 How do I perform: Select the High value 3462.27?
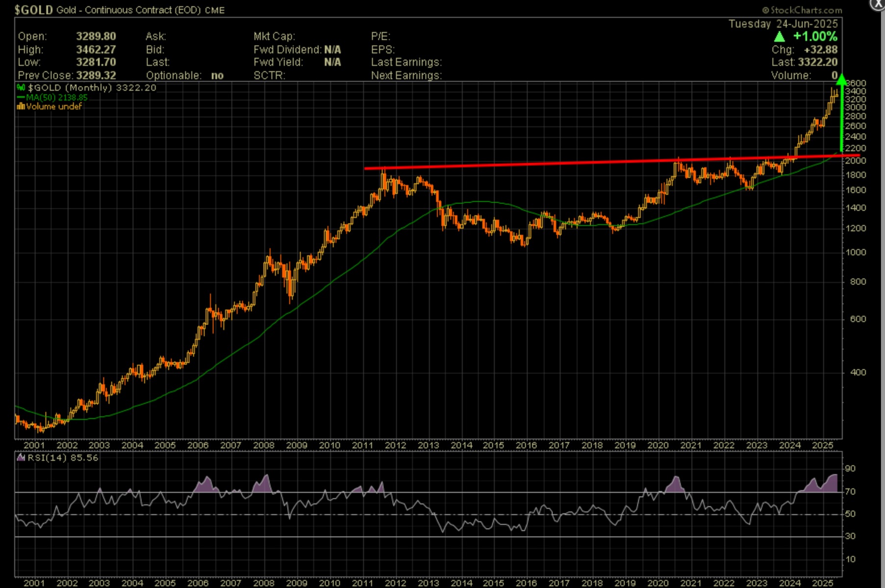pos(96,49)
